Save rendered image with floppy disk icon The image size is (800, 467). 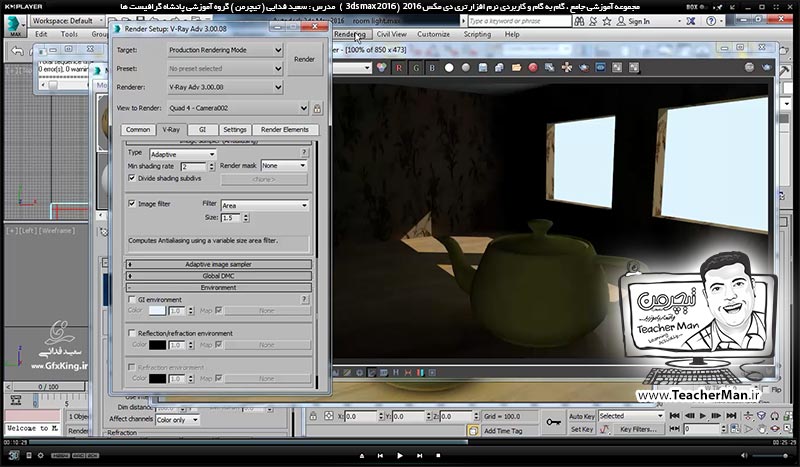pyautogui.click(x=483, y=68)
